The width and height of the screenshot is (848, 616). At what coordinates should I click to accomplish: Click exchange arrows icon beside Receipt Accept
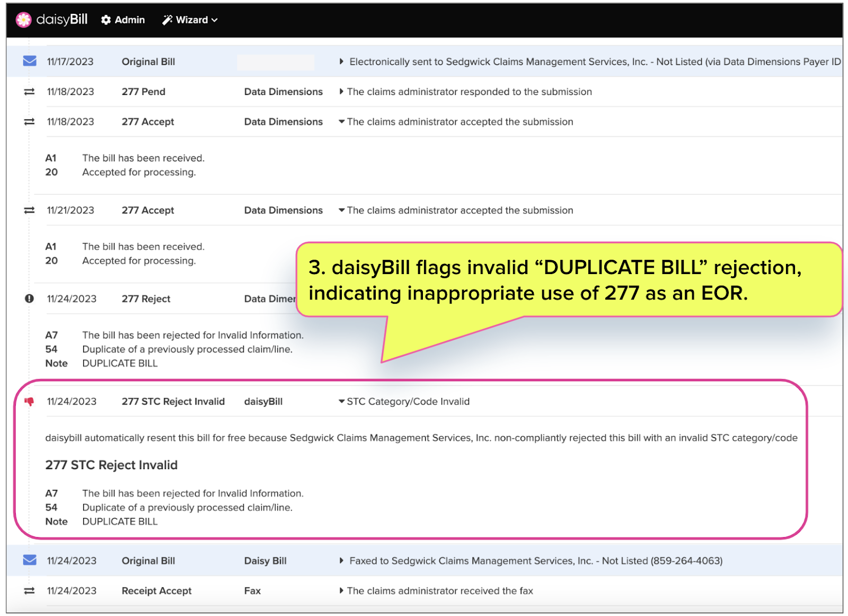30,591
